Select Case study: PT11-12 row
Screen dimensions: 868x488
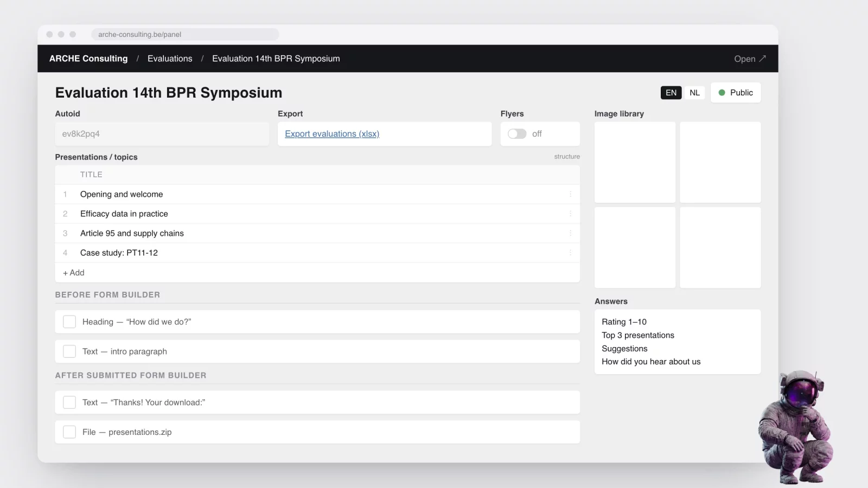pyautogui.click(x=317, y=253)
